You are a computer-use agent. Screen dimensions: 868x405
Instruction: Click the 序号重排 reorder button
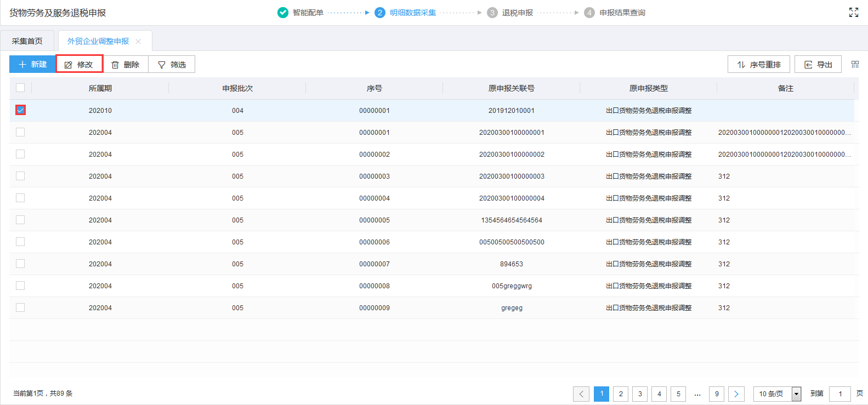click(758, 65)
